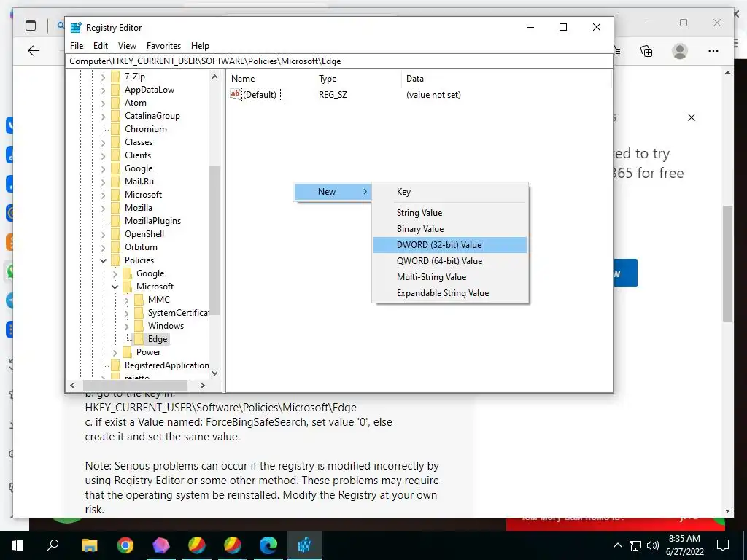Select the SystemCertificates folder icon
Screen dimensions: 747x560
pos(139,313)
